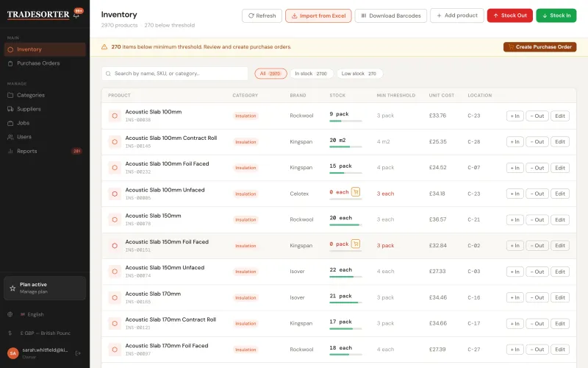Edit Acoustic Slab 150mm row

point(560,219)
